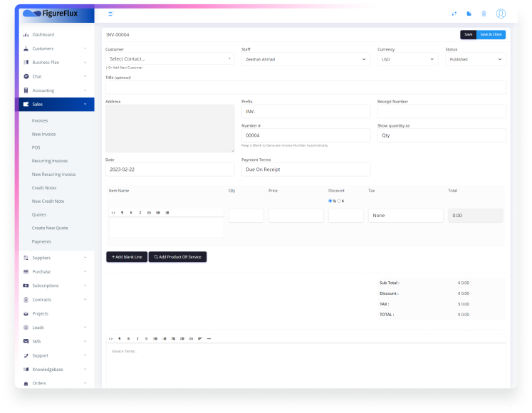532x413 pixels.
Task: Open Projects in the sidebar
Action: pyautogui.click(x=40, y=313)
